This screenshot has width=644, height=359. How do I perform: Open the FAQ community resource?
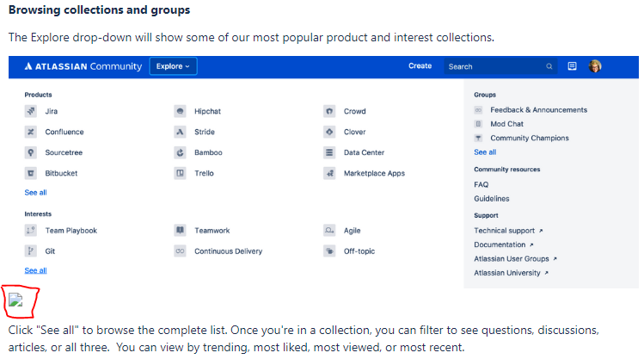click(481, 184)
